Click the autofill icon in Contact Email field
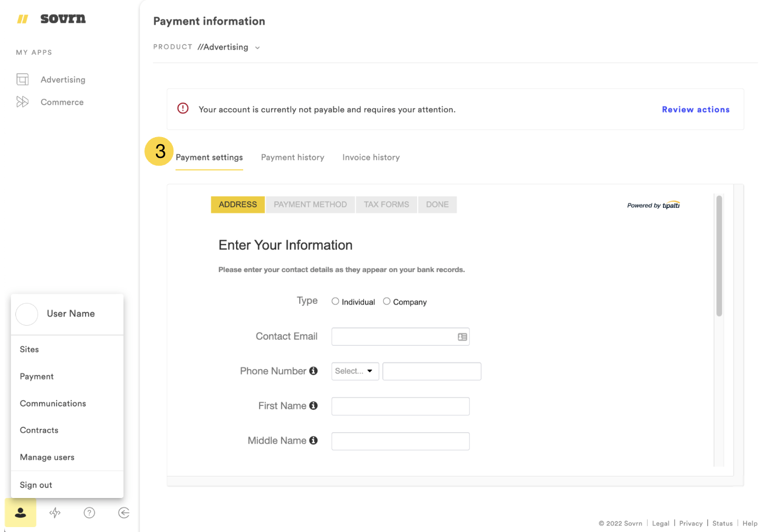Viewport: 763px width, 532px height. click(x=462, y=337)
